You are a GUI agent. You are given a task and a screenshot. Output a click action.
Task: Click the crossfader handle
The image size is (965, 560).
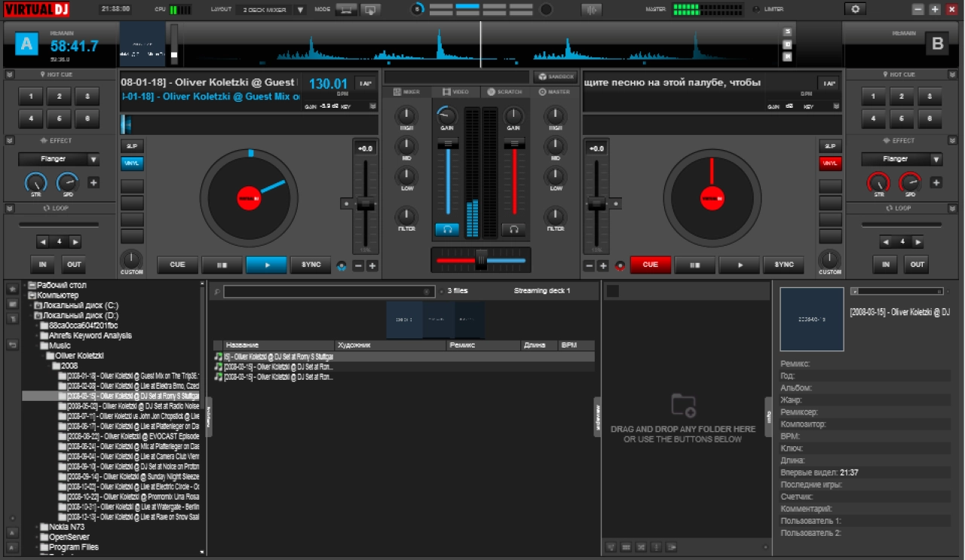[481, 259]
